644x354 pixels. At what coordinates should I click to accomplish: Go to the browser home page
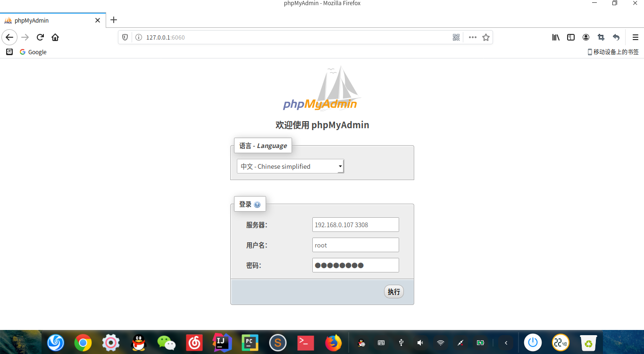(x=55, y=37)
